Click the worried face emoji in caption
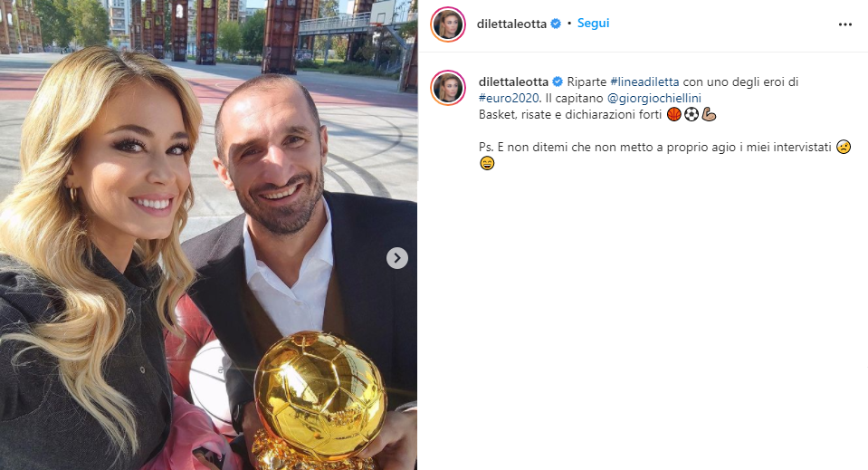The width and height of the screenshot is (868, 470). 843,148
